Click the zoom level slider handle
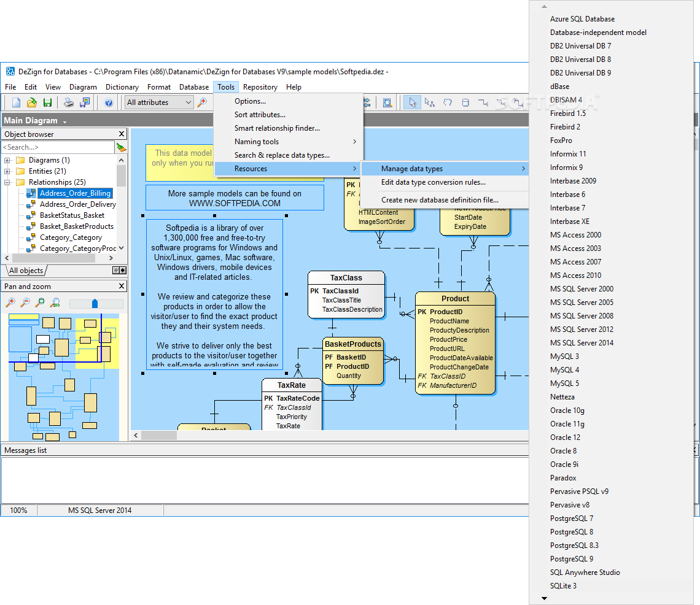 tap(95, 303)
